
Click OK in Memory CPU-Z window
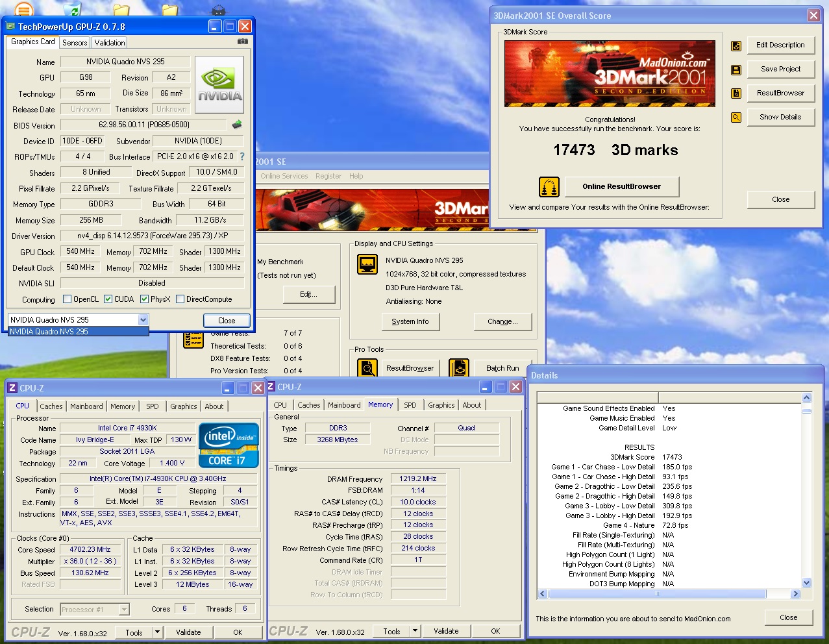(495, 630)
